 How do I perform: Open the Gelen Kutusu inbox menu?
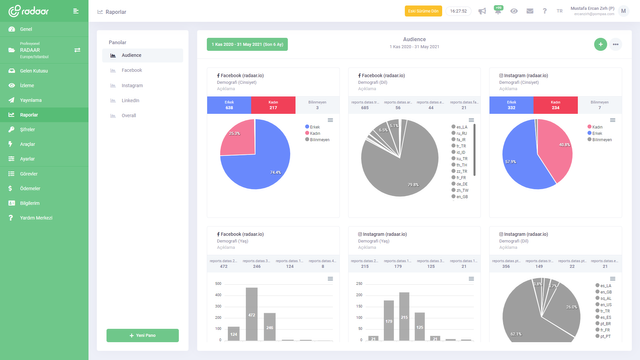point(44,71)
